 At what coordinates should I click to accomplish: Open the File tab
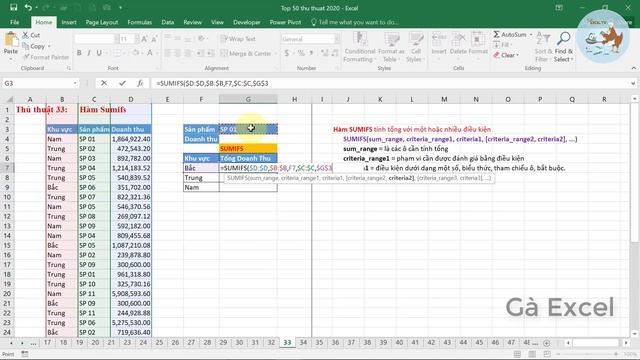click(15, 22)
